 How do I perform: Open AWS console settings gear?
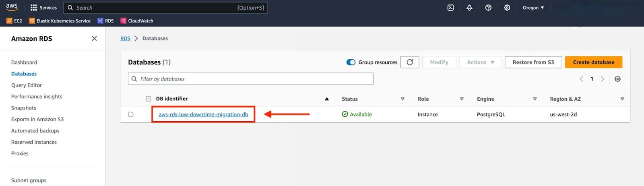click(507, 8)
